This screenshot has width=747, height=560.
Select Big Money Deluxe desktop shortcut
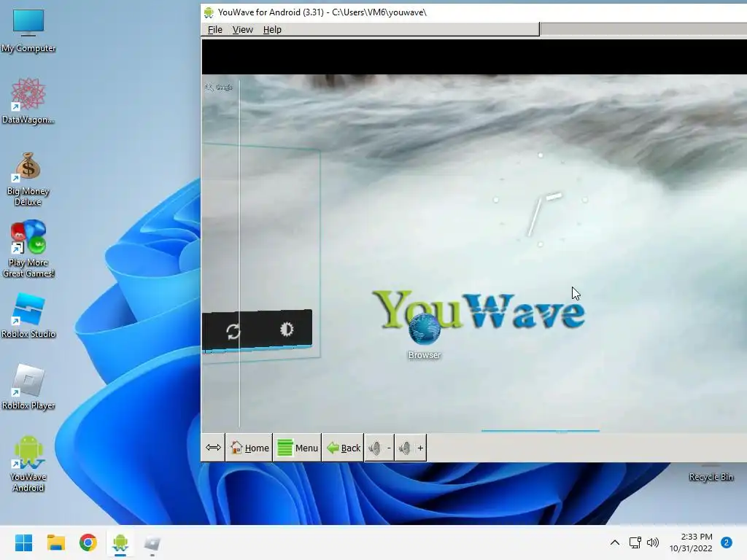point(28,179)
